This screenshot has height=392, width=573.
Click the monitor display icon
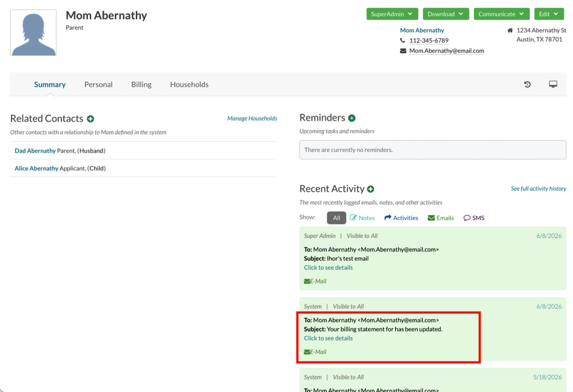click(553, 84)
